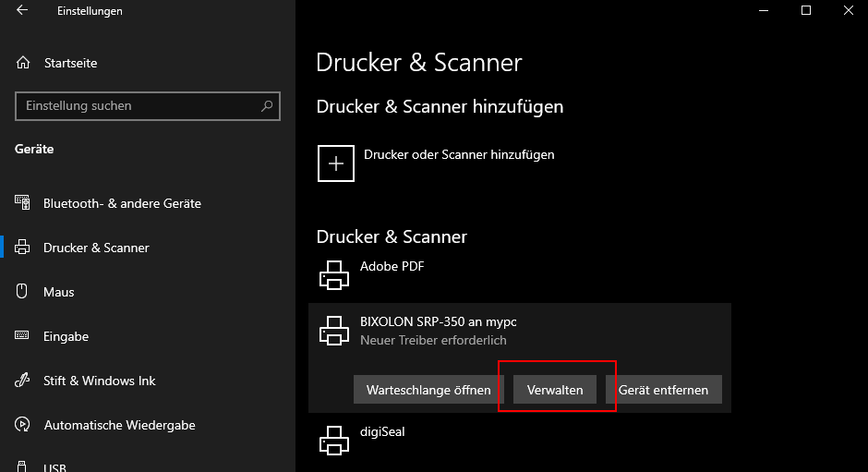Click the Bluetooth- & andere Geräte icon
Viewport: 868px width, 472px height.
pos(23,203)
